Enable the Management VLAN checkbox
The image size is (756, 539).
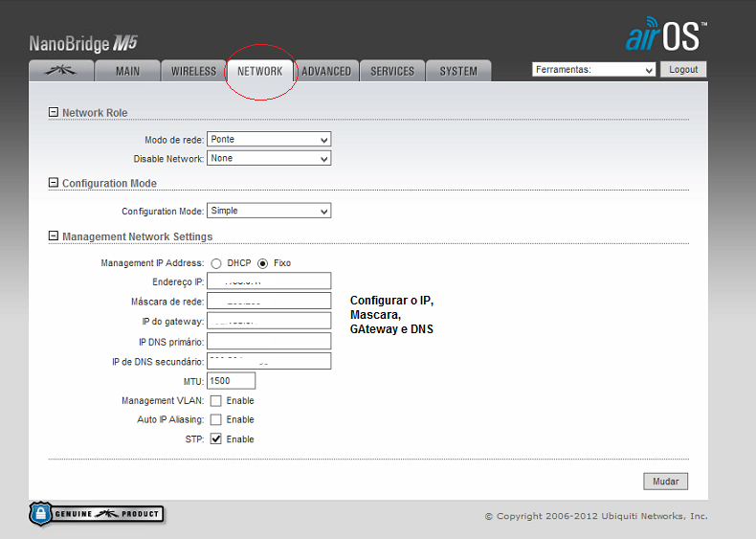(216, 401)
